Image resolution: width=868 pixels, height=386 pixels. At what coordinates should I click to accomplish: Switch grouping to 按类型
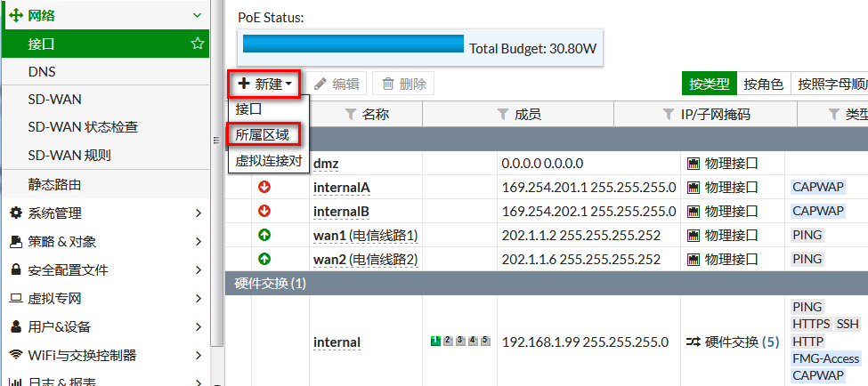tap(709, 84)
